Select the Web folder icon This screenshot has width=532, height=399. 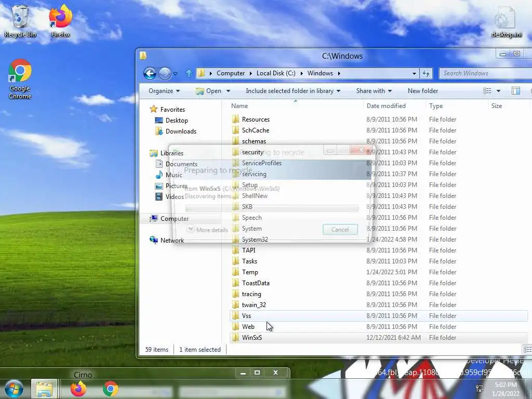tap(236, 327)
